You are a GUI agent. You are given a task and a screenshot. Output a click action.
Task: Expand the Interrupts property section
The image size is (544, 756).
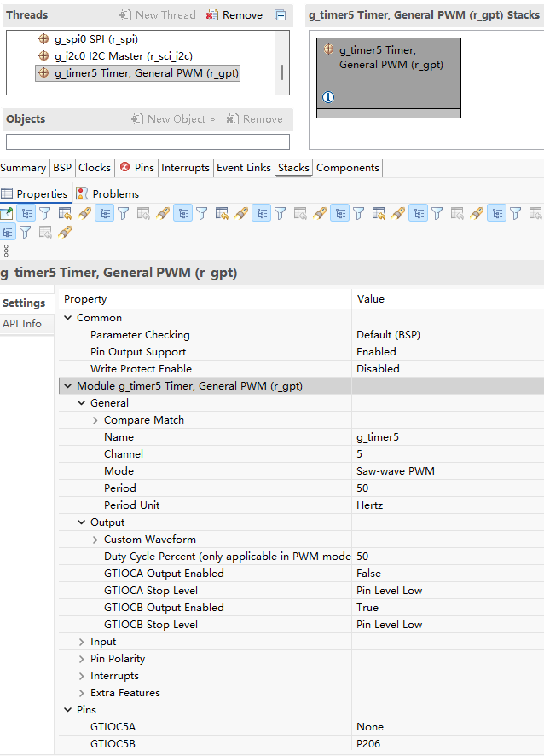[82, 676]
